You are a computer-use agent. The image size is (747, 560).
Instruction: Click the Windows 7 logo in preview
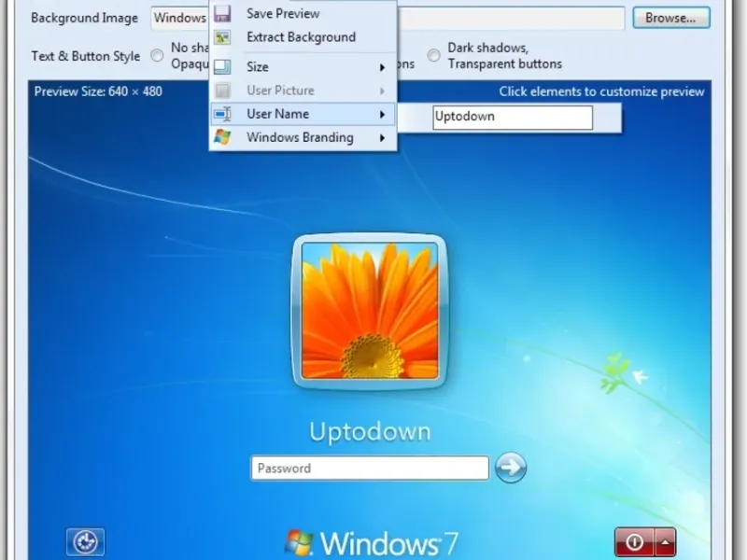372,543
